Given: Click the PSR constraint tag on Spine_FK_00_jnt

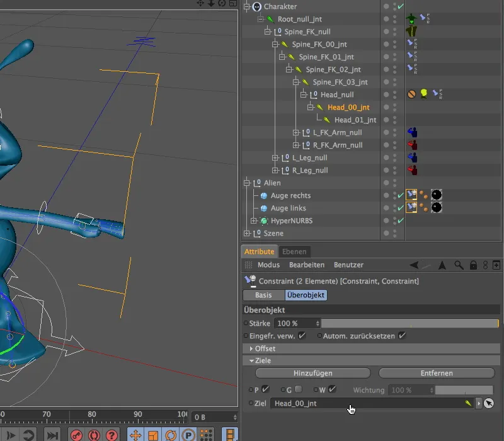Looking at the screenshot, I should tap(412, 43).
